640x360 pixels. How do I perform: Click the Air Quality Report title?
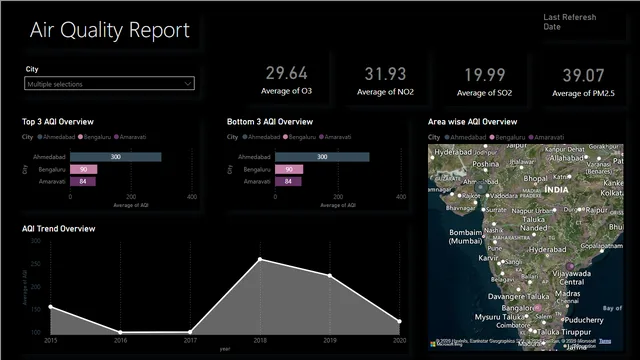[109, 30]
